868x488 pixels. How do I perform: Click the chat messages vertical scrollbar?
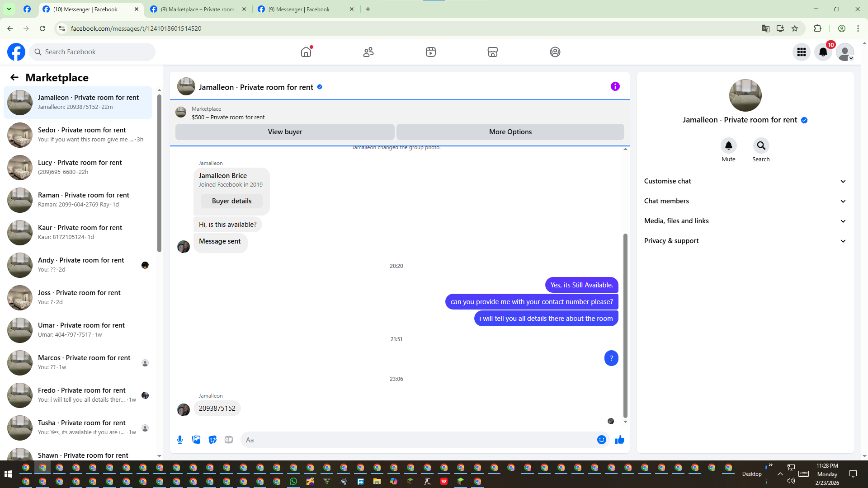625,325
